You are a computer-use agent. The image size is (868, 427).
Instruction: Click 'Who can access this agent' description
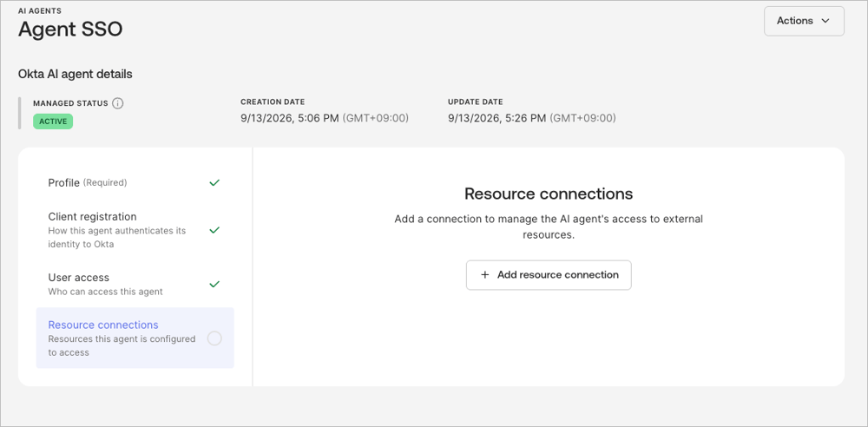105,292
